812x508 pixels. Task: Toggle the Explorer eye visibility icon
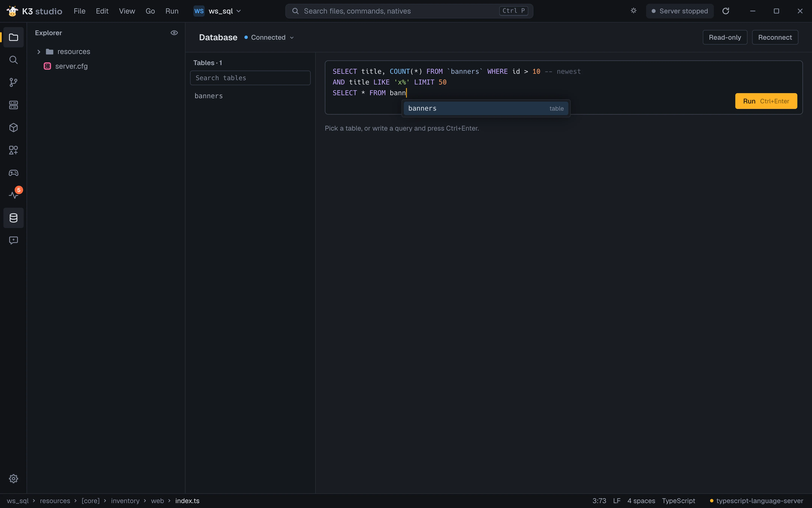[174, 33]
